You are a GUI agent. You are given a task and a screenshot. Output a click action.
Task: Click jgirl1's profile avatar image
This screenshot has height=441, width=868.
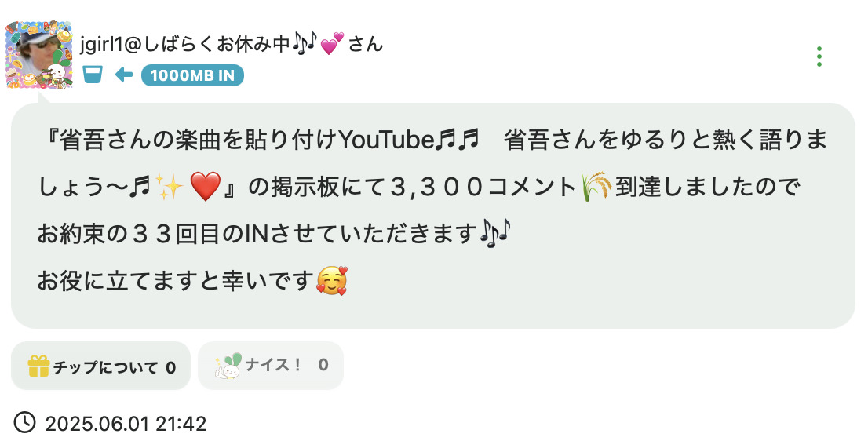pos(38,55)
